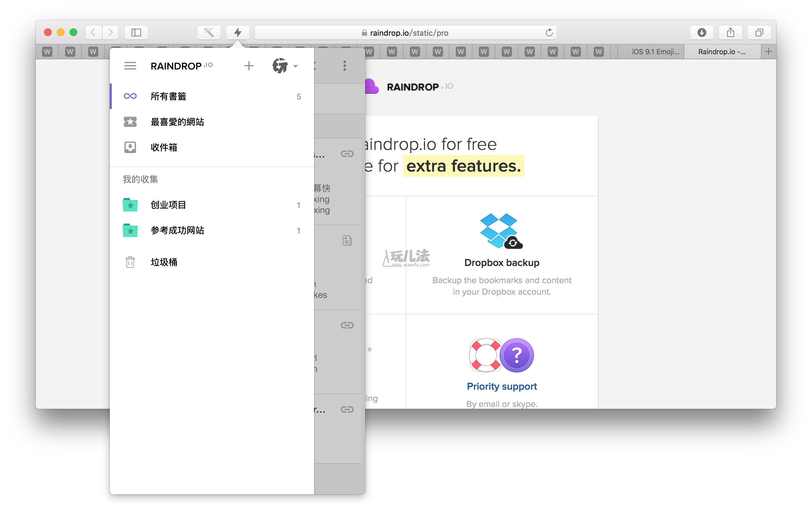Click the RAINDROP.IO title in the popup

(181, 66)
